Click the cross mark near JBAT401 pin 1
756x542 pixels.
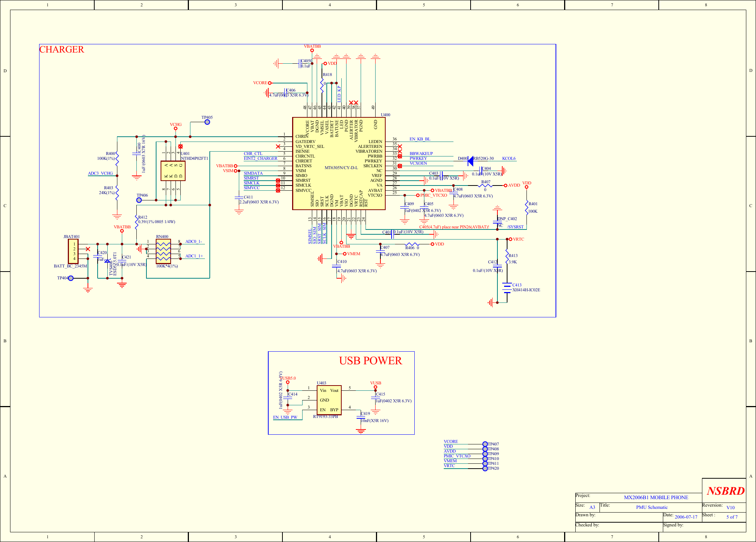tap(88, 248)
